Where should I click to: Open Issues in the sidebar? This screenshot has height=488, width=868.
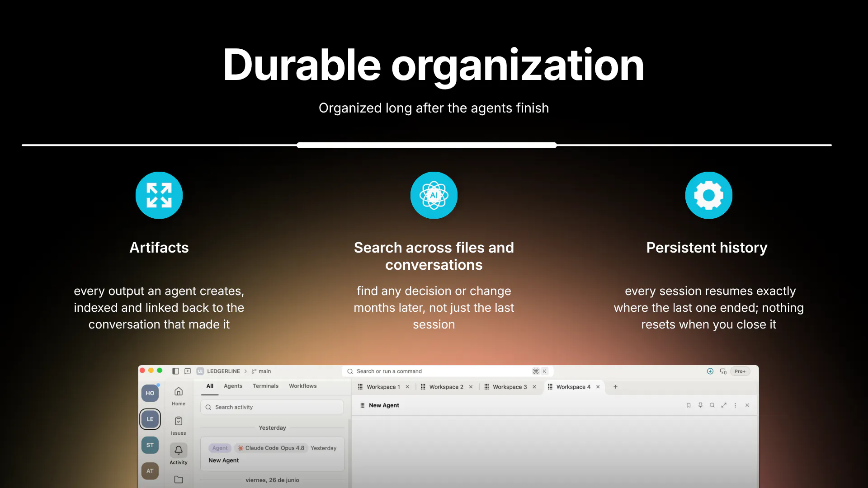(x=179, y=425)
